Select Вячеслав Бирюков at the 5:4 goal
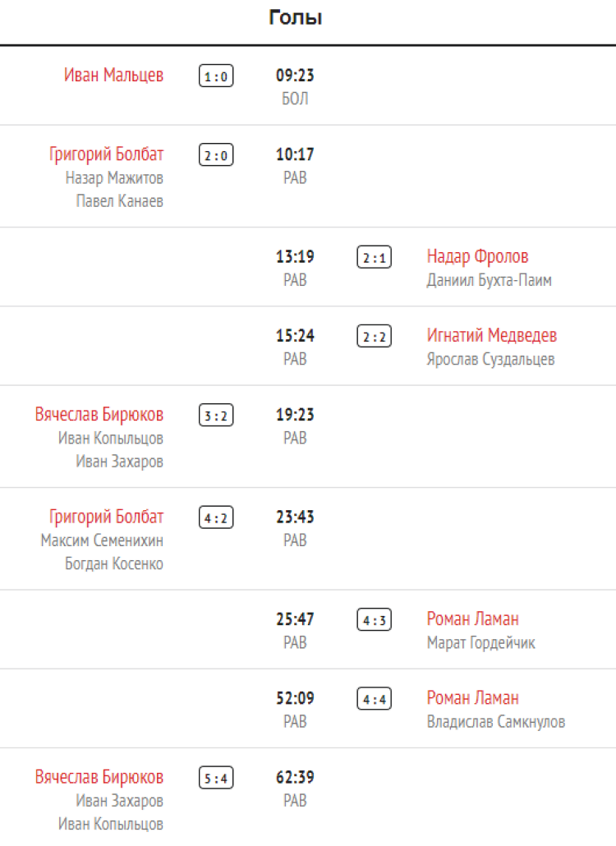The height and width of the screenshot is (846, 616). [99, 777]
